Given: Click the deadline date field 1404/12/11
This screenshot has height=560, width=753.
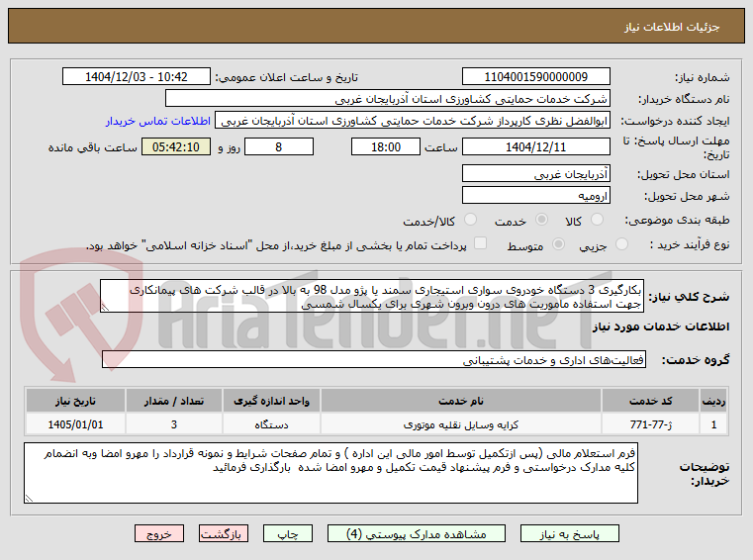Looking at the screenshot, I should click(536, 146).
